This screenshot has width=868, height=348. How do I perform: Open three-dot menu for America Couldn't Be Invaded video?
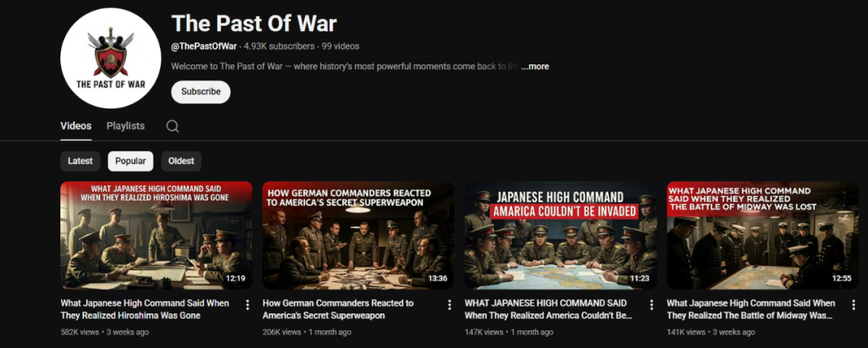(x=652, y=305)
